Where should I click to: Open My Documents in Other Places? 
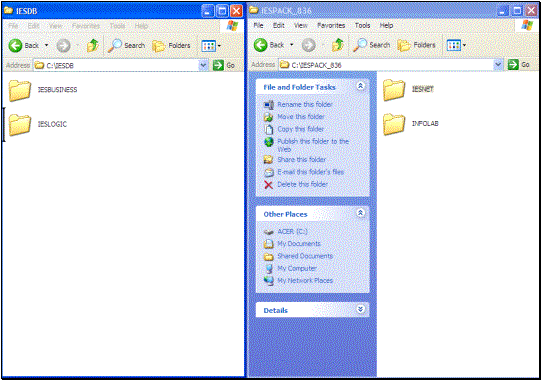(299, 244)
